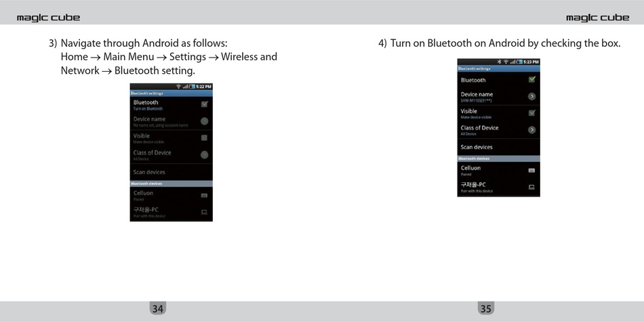This screenshot has width=644, height=322.
Task: Click the 'SHW-M110S' device name subtitle
Action: [x=477, y=100]
